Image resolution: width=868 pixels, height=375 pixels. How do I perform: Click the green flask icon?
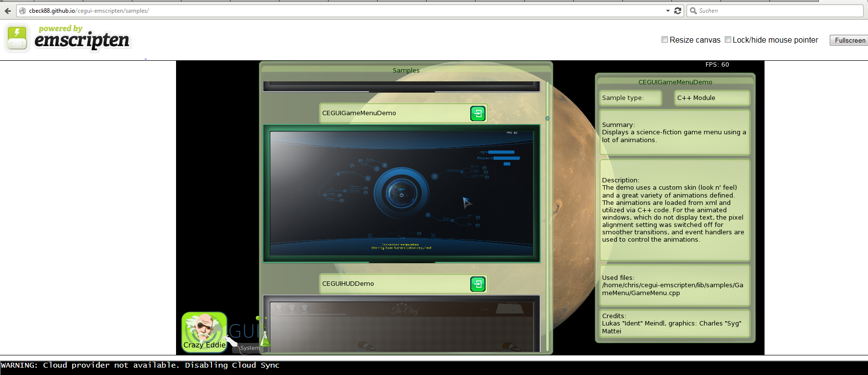pos(265,337)
